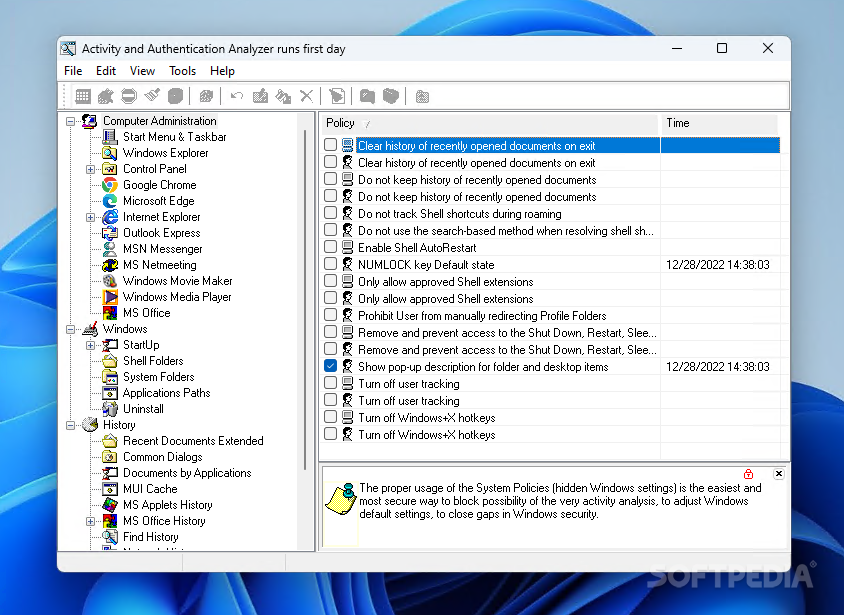Select MUI Cache tree item

pos(150,489)
